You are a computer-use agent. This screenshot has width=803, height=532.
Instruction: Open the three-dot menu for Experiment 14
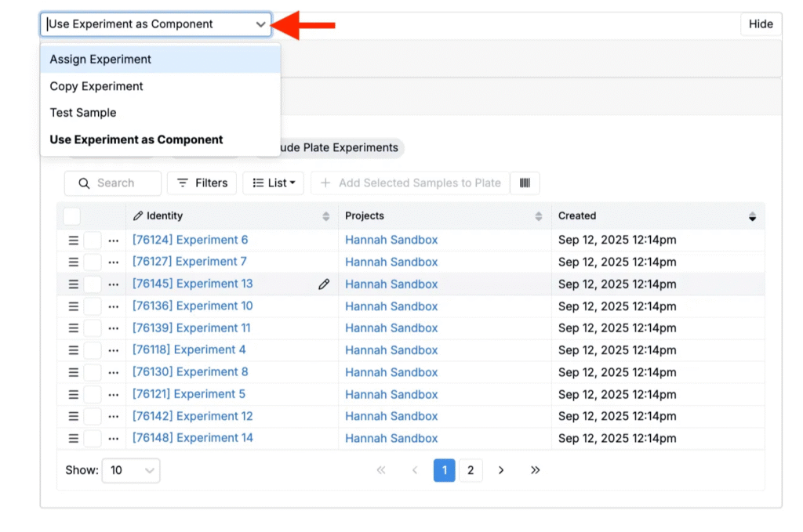(114, 439)
